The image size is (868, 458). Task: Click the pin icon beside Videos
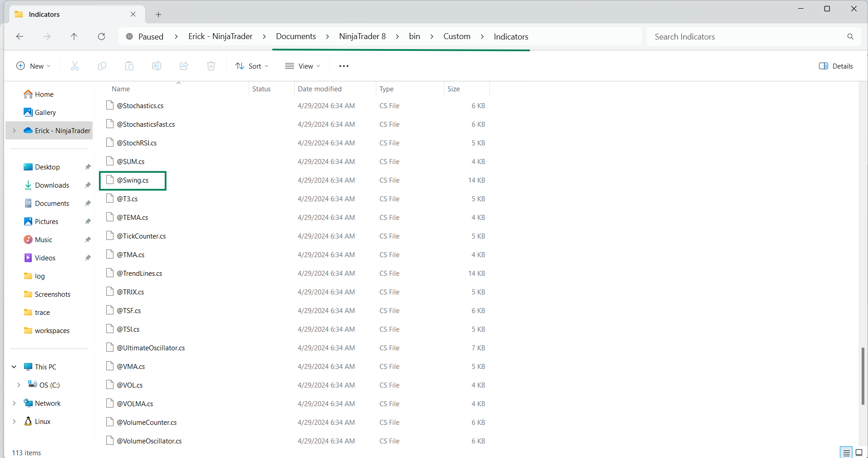[88, 258]
